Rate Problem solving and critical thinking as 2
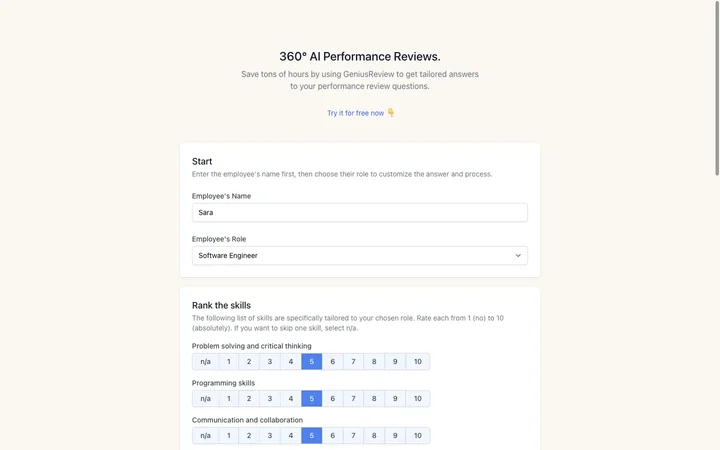This screenshot has height=450, width=720. point(249,361)
